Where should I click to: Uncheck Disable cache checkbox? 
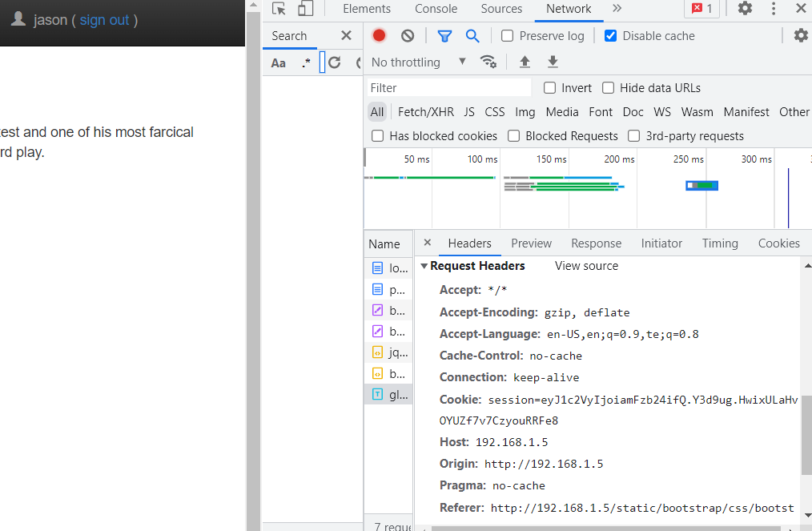coord(610,36)
